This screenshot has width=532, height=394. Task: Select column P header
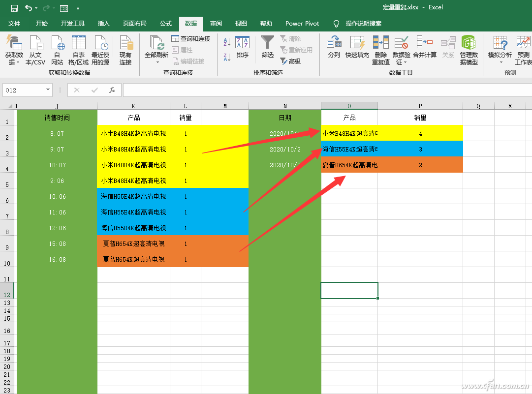(x=420, y=106)
